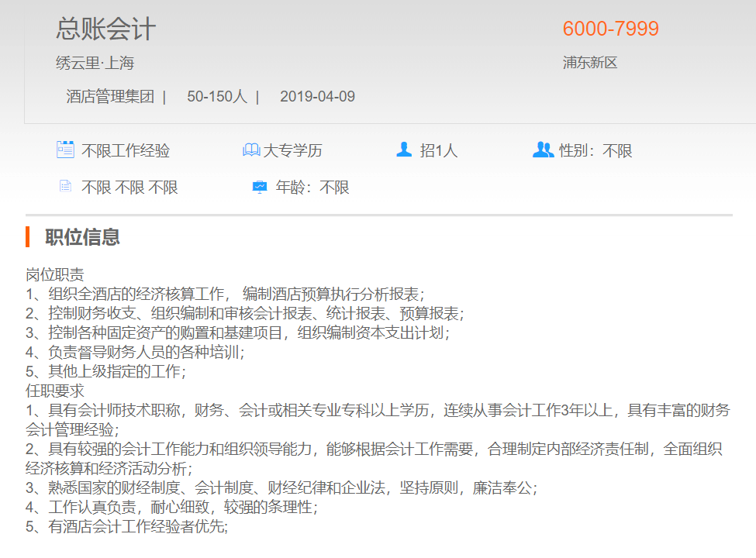756x558 pixels.
Task: Click the company size 50-150人
Action: pos(216,97)
